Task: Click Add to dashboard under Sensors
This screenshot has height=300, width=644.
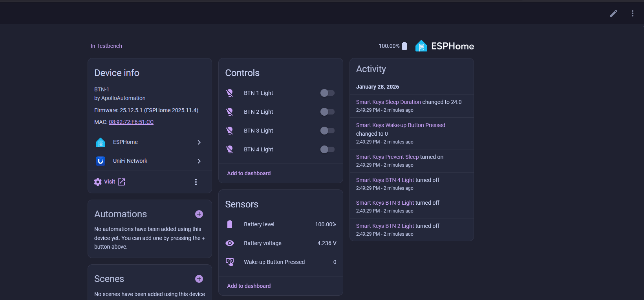Action: click(x=249, y=286)
